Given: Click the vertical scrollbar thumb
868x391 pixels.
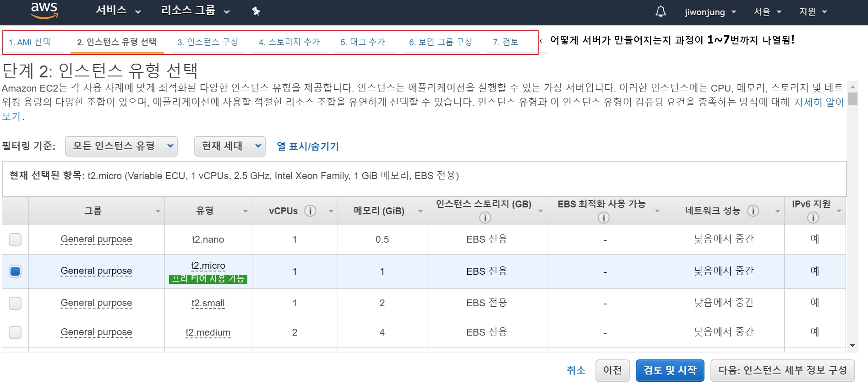Looking at the screenshot, I should click(x=852, y=98).
